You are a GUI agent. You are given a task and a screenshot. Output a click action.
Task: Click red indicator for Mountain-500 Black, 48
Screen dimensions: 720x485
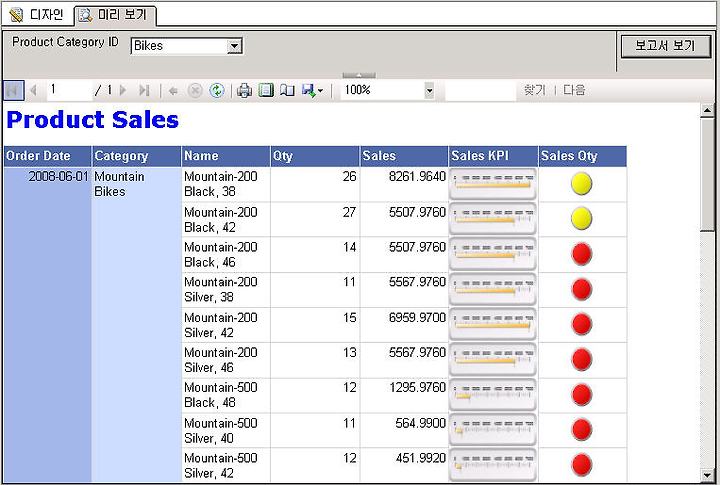click(581, 395)
